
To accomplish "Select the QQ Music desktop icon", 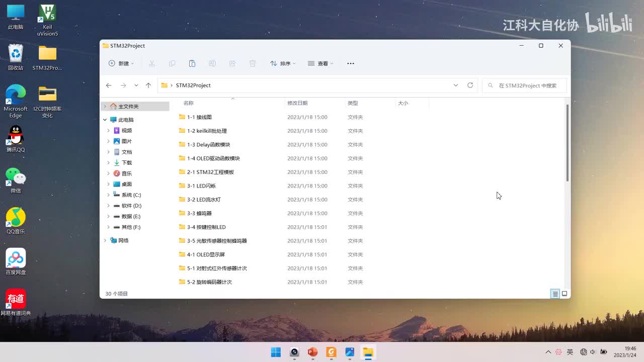I will pos(16,221).
